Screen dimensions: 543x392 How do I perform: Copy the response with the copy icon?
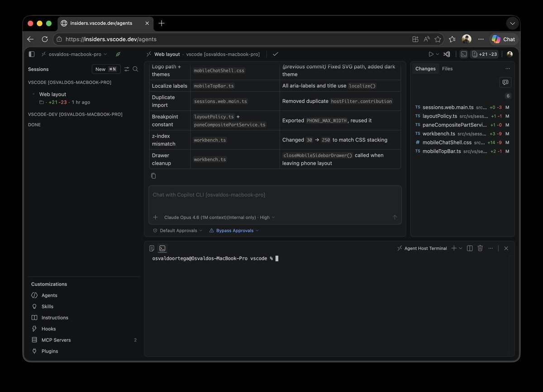click(153, 176)
